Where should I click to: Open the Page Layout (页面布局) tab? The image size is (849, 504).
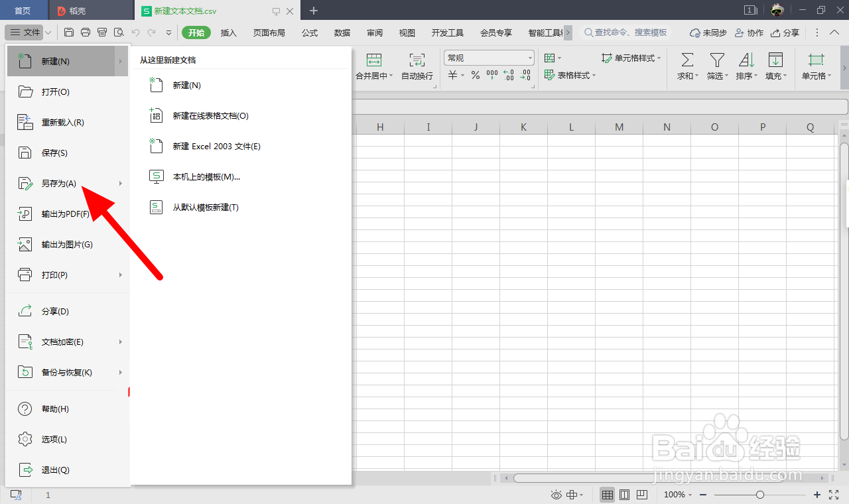(269, 32)
